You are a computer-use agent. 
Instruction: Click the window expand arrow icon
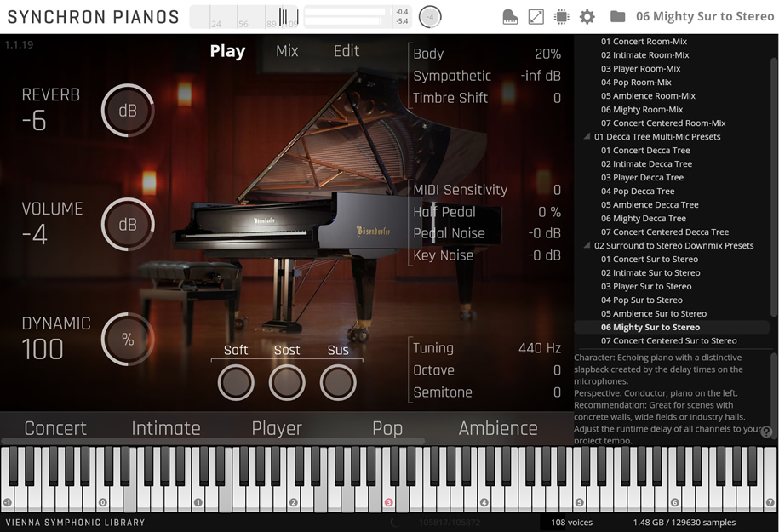(536, 17)
